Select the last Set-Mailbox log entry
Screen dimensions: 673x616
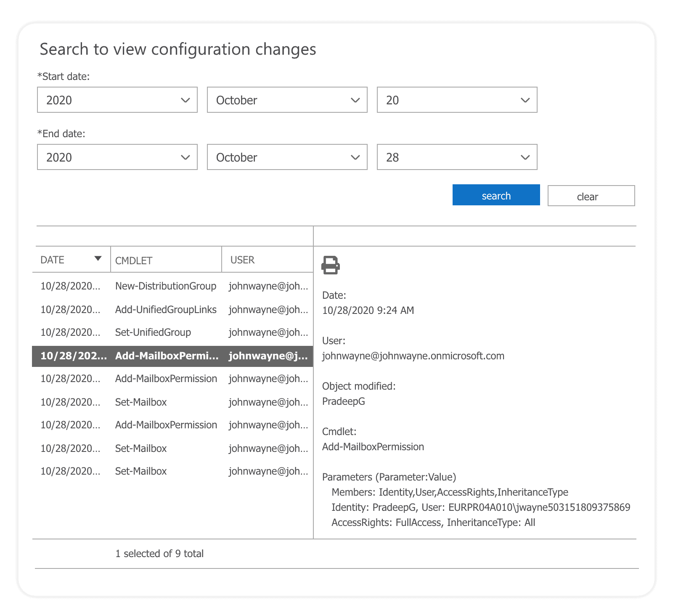coord(166,471)
